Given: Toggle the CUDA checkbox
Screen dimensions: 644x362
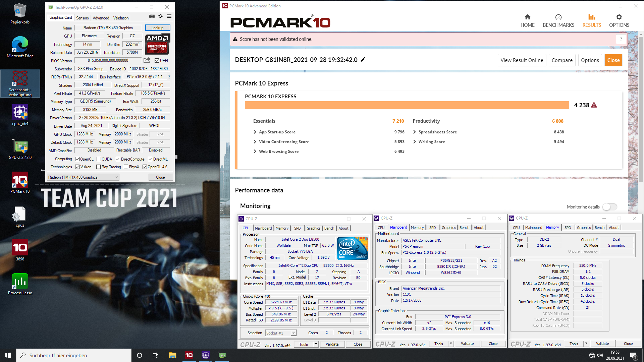Looking at the screenshot, I should (99, 159).
